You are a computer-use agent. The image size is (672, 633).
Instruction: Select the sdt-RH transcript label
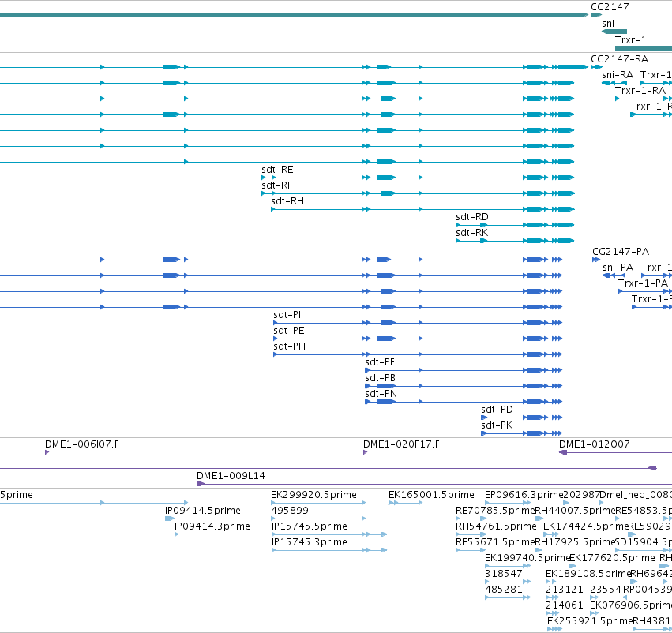pos(287,201)
